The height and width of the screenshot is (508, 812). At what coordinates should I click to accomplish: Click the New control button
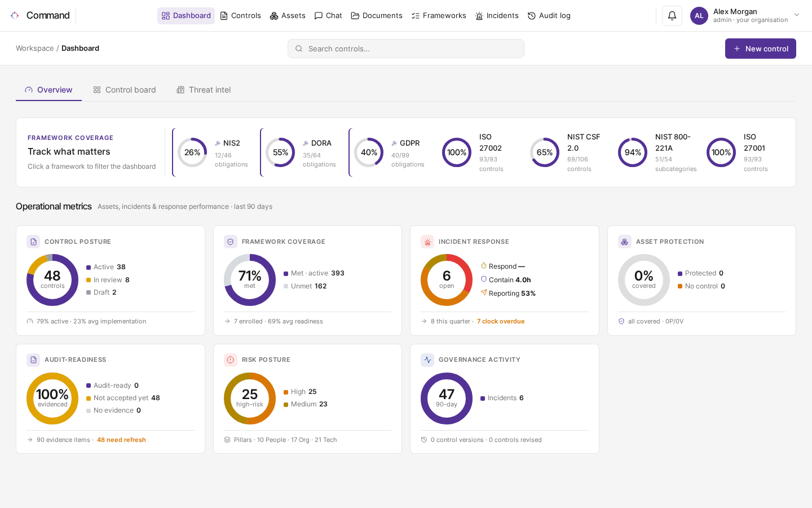(x=761, y=49)
